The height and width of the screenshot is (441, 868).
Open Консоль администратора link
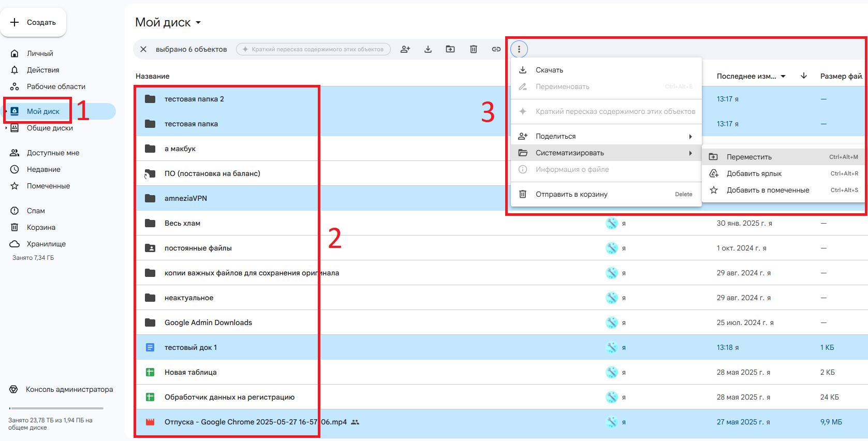point(69,389)
